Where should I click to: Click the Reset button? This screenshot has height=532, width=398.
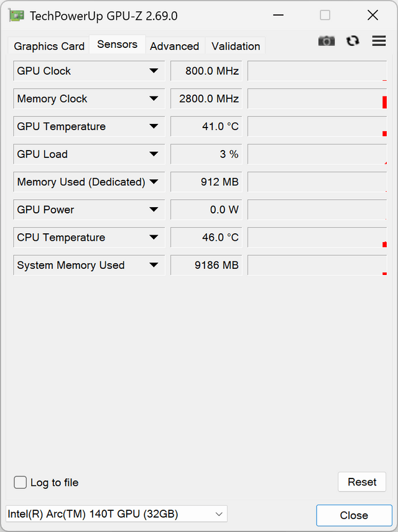pyautogui.click(x=362, y=482)
